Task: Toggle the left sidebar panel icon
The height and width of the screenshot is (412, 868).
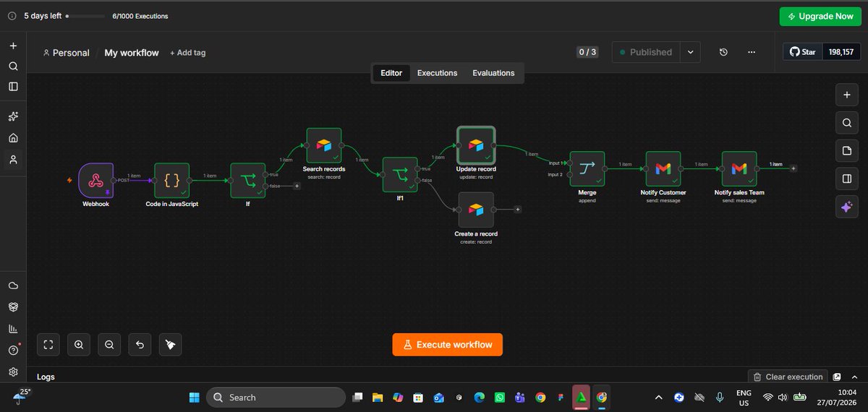Action: click(x=13, y=86)
